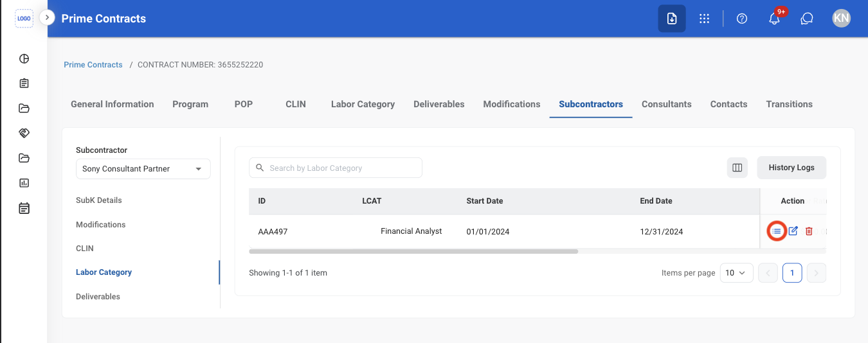Open the second folder sidebar icon
The width and height of the screenshot is (868, 343).
tap(24, 158)
